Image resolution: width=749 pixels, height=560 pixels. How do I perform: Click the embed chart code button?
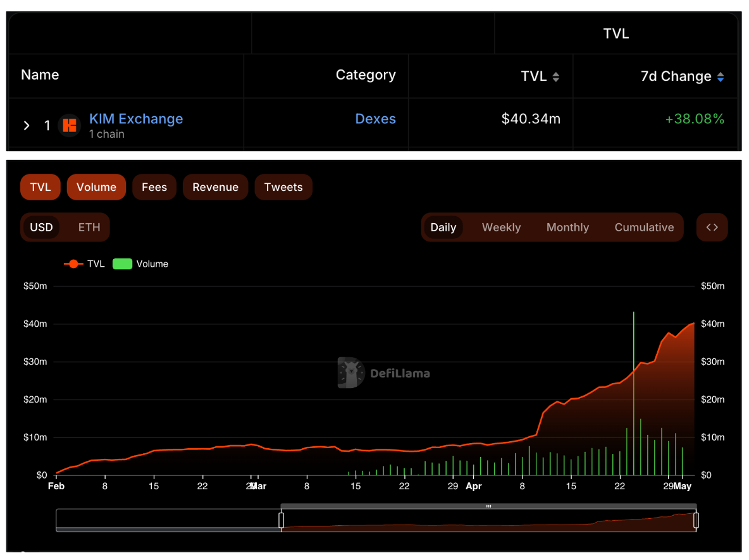pos(712,228)
